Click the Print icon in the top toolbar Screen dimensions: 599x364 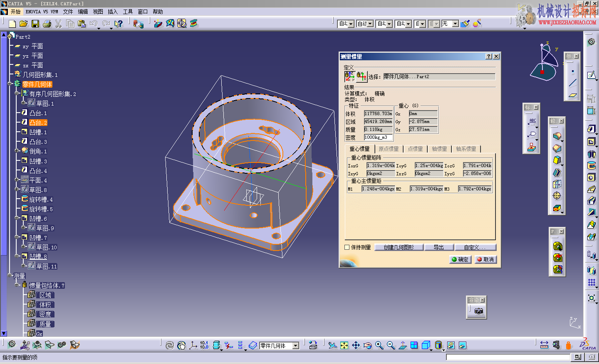(47, 24)
